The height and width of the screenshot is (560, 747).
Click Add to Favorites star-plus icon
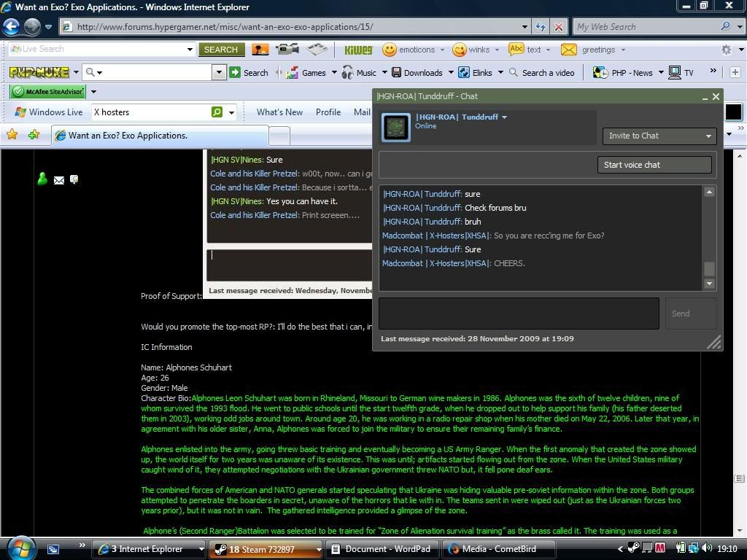(x=34, y=135)
